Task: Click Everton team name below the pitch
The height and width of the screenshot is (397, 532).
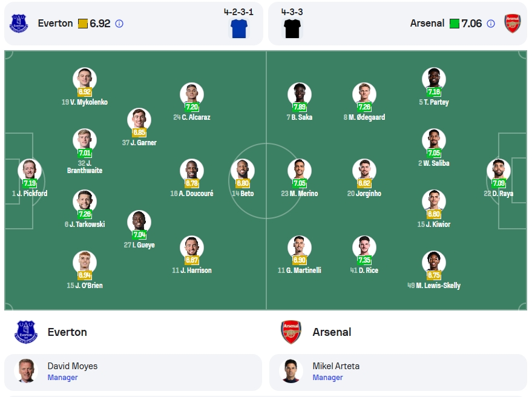Action: pos(67,332)
